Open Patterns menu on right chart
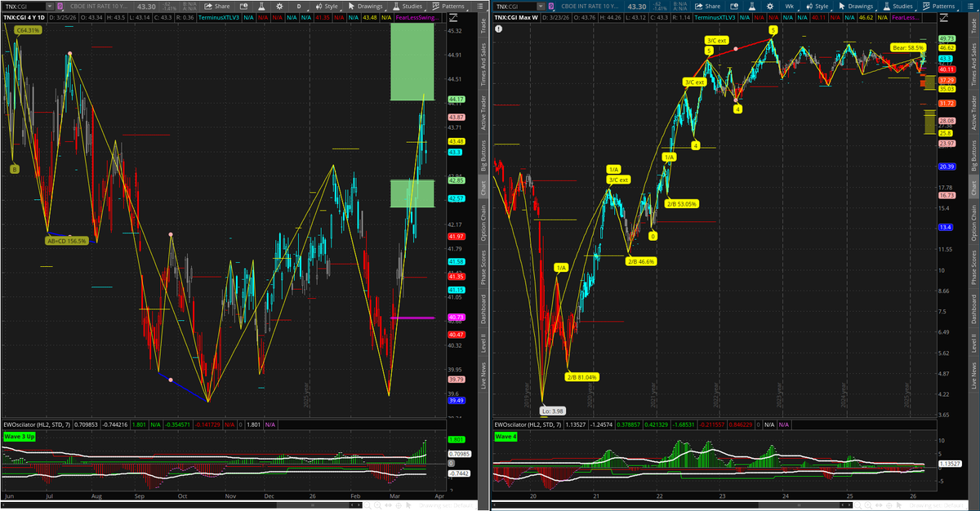The height and width of the screenshot is (511, 980). point(940,7)
